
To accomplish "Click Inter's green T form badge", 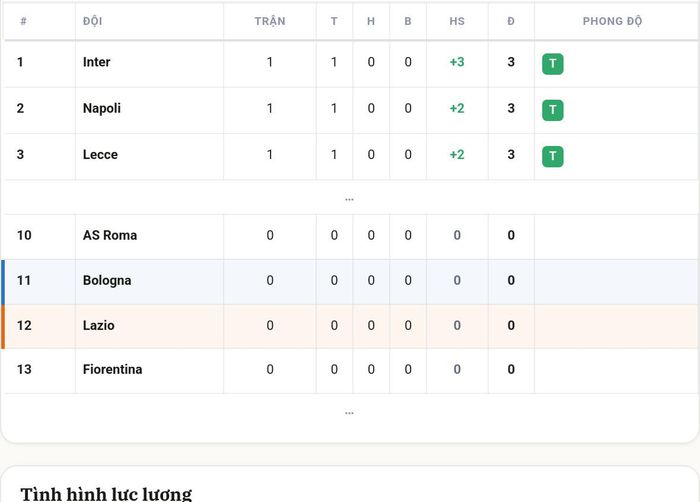I will click(x=553, y=63).
